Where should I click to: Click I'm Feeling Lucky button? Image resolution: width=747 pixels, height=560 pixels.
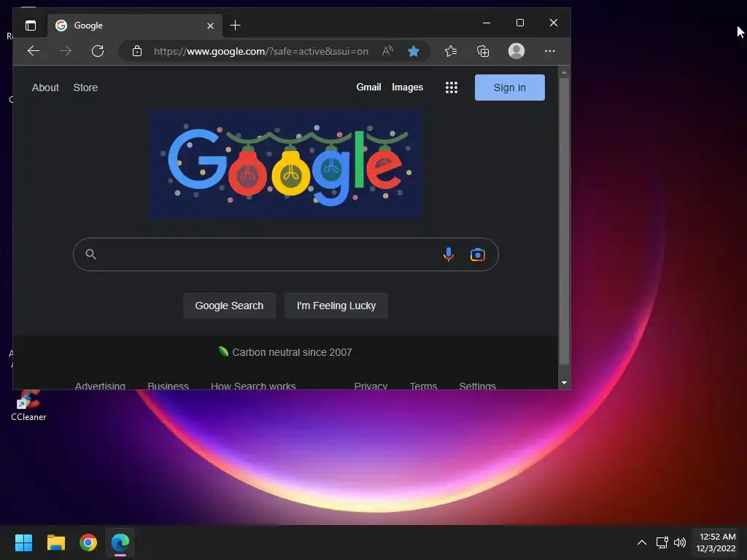pos(336,306)
